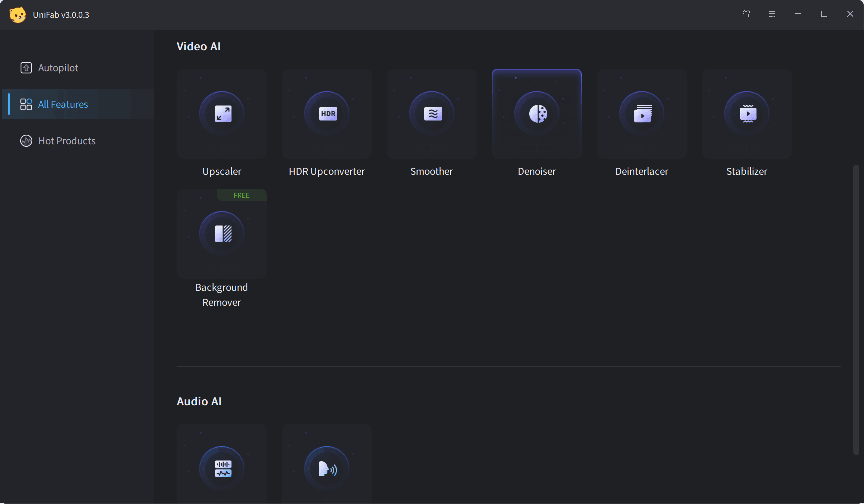This screenshot has width=864, height=504.
Task: Open the skin theme shirt icon
Action: (746, 14)
